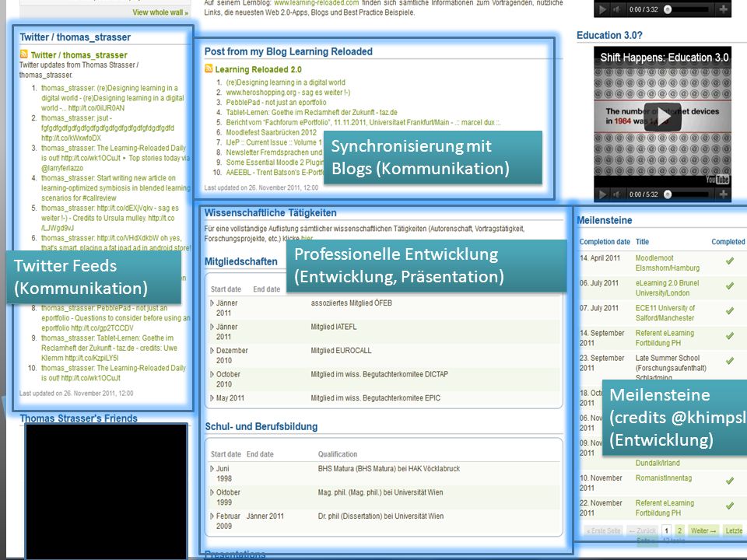The image size is (747, 560).
Task: Open the ECE11 University of Salford/Manchester milestone
Action: (665, 313)
